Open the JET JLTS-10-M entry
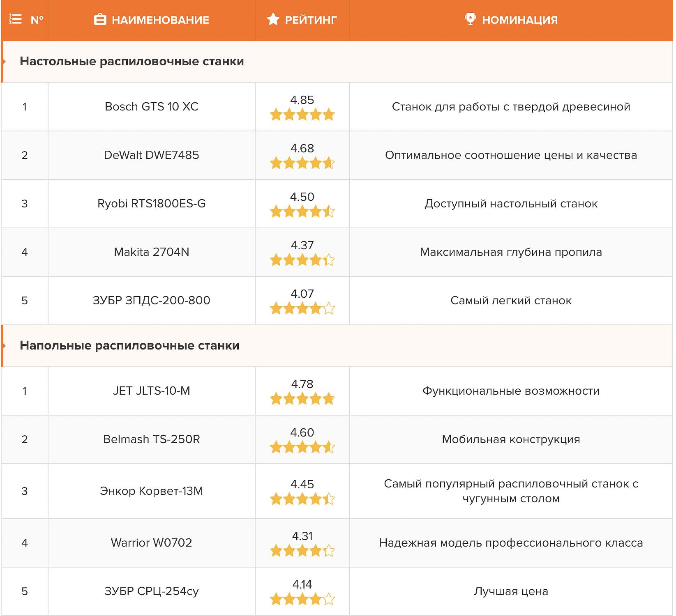This screenshot has width=676, height=616. click(x=151, y=391)
